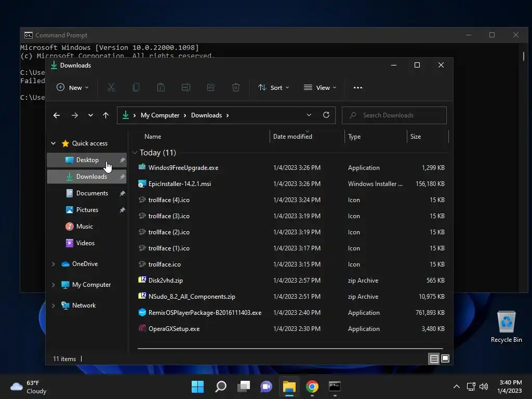Open Google Chrome from taskbar
This screenshot has width=532, height=399.
(x=312, y=387)
